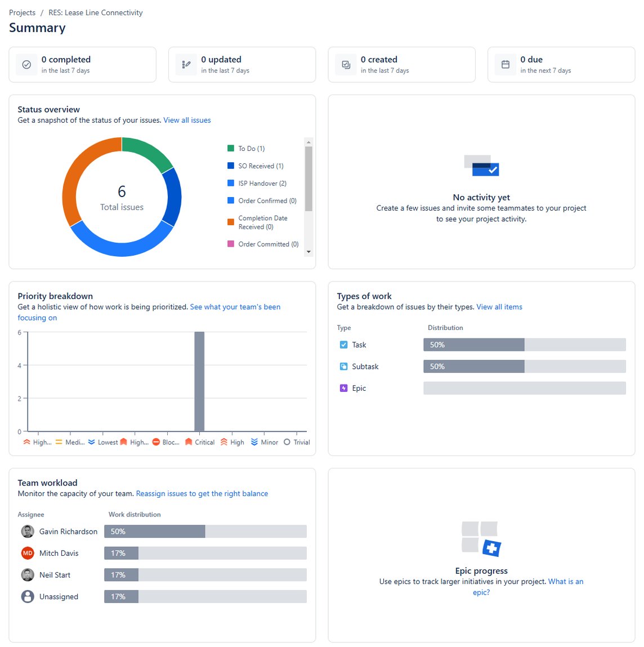Select the Task work type icon
The height and width of the screenshot is (647, 644).
click(344, 344)
